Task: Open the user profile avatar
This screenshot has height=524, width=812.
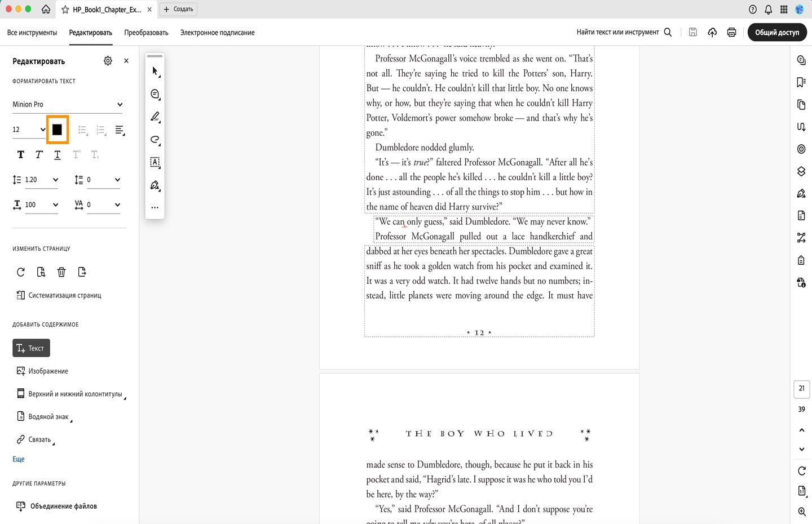Action: click(800, 9)
